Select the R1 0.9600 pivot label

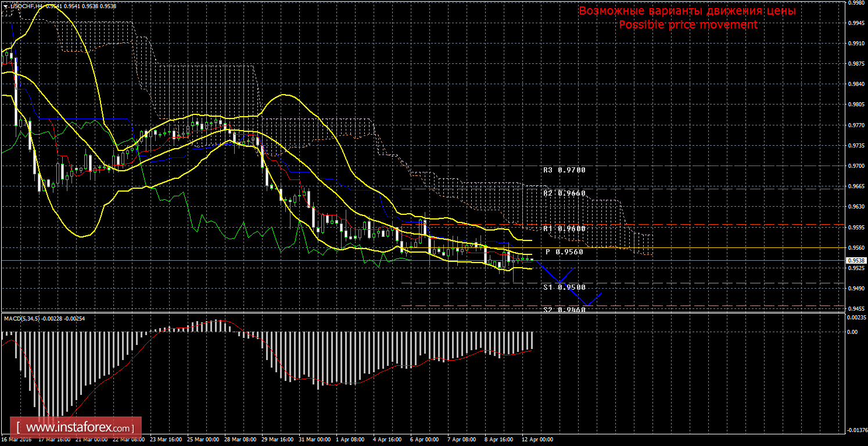pyautogui.click(x=564, y=229)
